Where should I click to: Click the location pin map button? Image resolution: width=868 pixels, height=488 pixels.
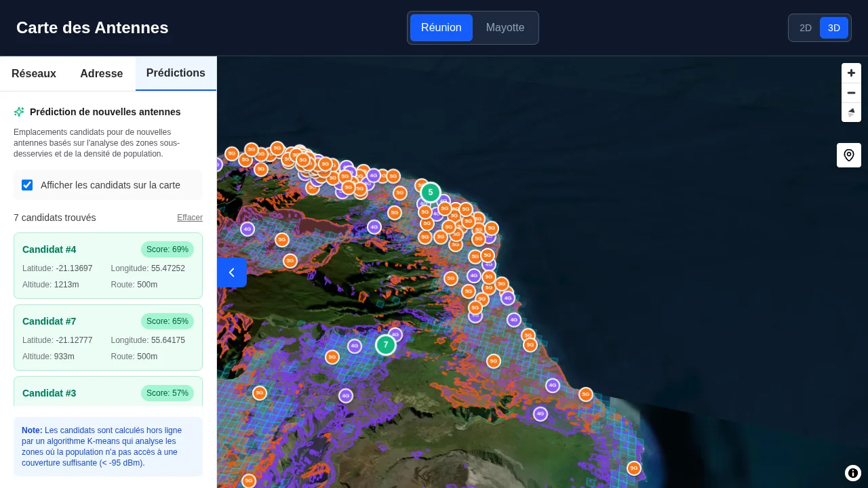tap(849, 155)
